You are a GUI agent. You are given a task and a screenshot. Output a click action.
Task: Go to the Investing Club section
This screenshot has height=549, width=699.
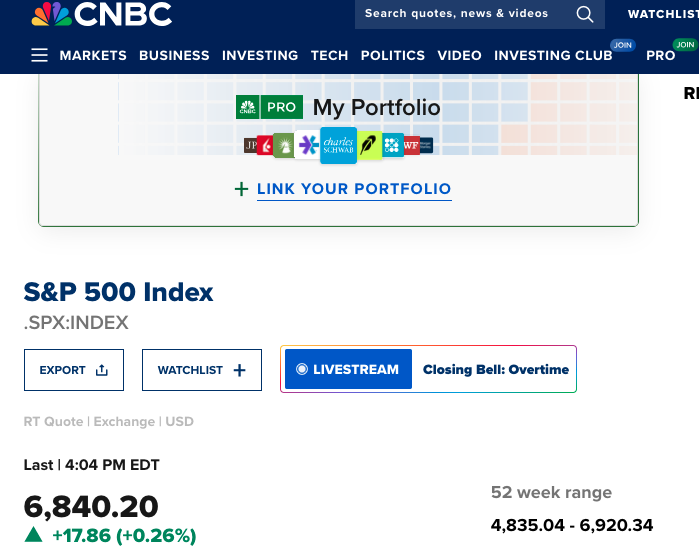tap(553, 55)
